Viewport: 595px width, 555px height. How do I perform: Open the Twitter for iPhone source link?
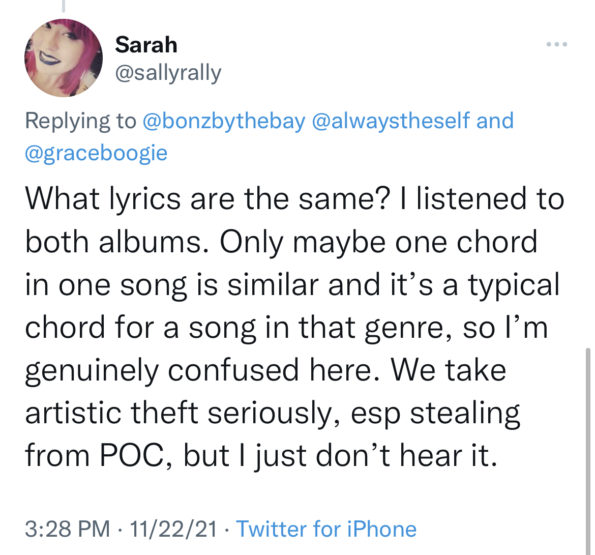[326, 529]
